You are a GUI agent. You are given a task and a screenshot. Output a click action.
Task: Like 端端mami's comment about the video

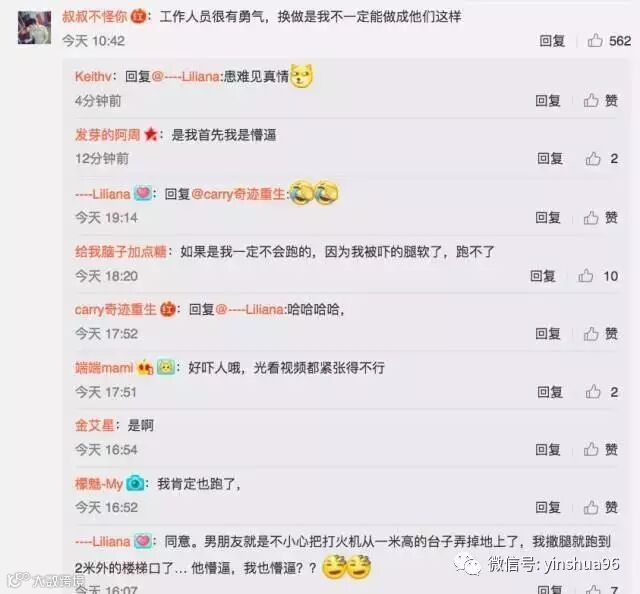593,392
